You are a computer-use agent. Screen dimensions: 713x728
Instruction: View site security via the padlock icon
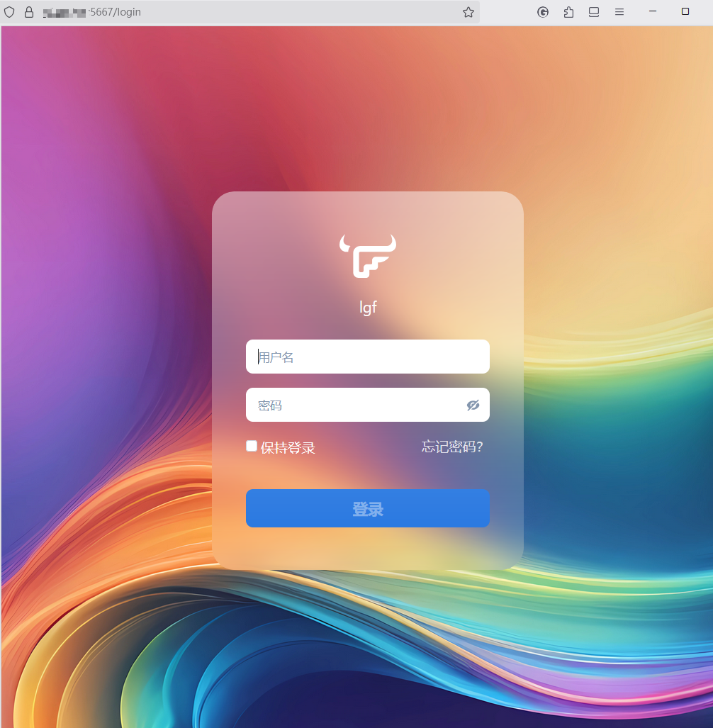click(x=29, y=12)
